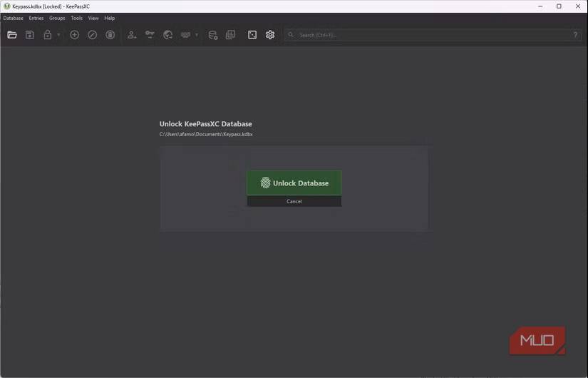Viewport: 588px width, 378px height.
Task: Open database with the folder icon
Action: [12, 35]
